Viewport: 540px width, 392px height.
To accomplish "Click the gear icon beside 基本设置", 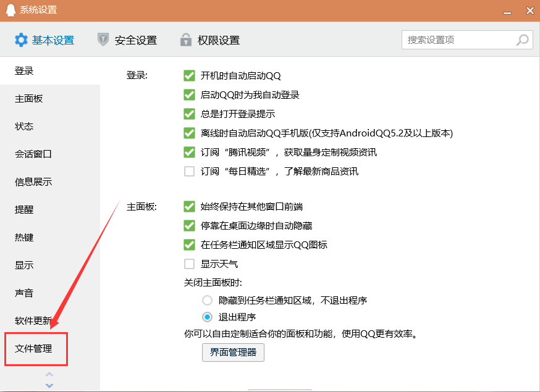I will (x=21, y=40).
